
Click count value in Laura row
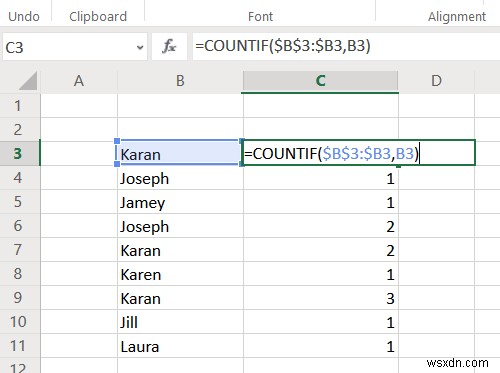[321, 345]
